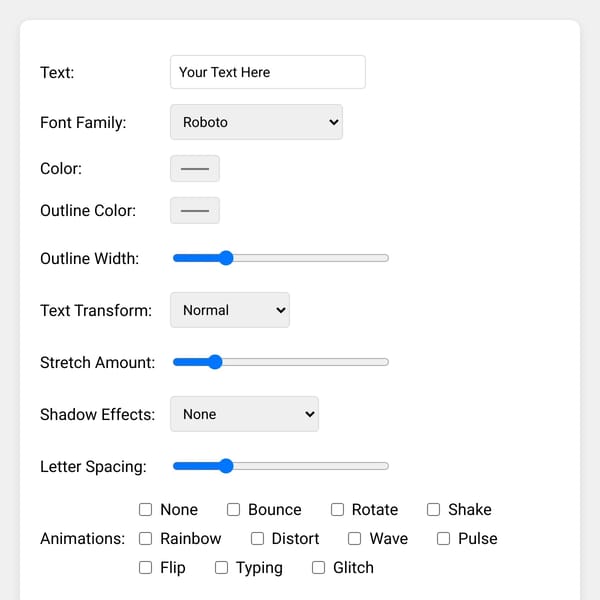
Task: Adjust the Letter Spacing slider
Action: tap(280, 466)
